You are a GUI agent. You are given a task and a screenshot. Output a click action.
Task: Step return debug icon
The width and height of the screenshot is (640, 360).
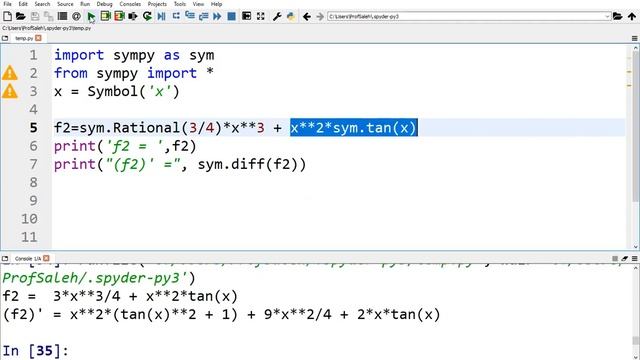pos(203,16)
